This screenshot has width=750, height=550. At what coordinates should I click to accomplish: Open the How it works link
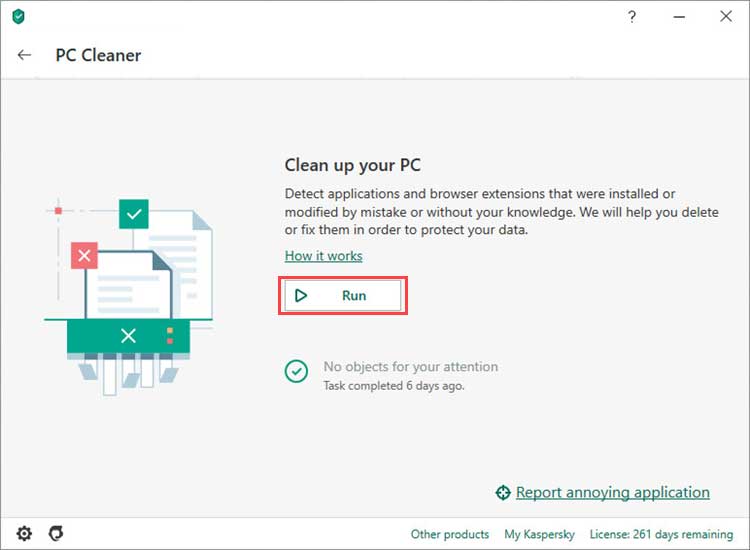[323, 256]
